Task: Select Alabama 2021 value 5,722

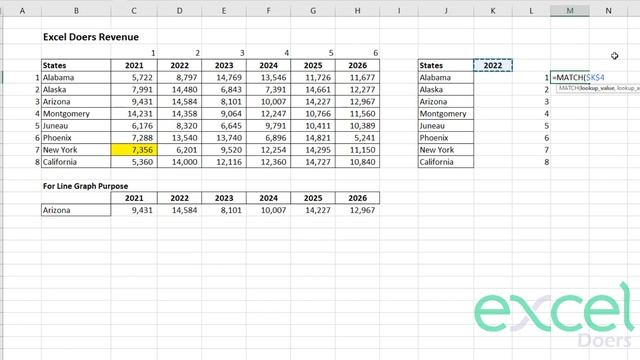Action: [134, 78]
